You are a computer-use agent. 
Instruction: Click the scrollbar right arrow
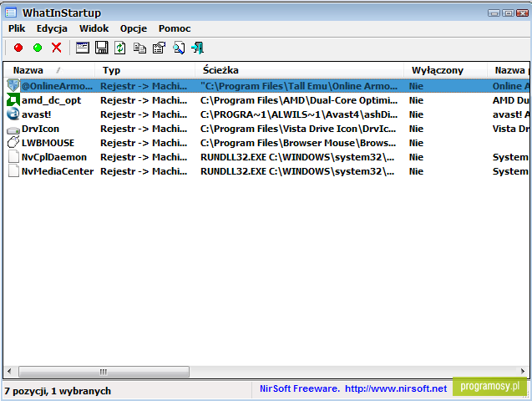523,372
